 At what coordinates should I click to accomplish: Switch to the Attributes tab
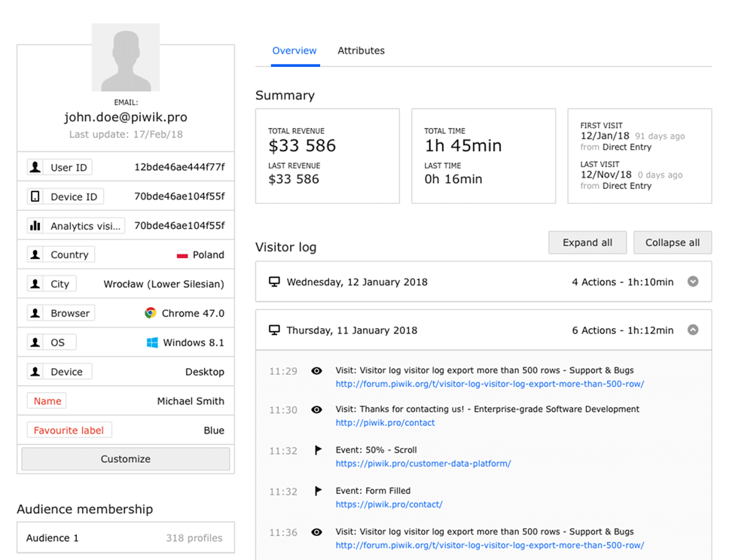361,51
